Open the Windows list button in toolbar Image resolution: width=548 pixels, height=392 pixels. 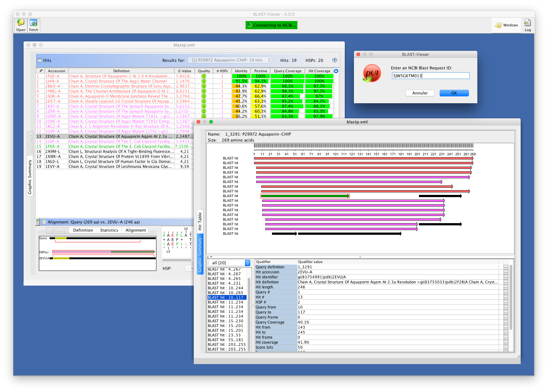point(507,25)
